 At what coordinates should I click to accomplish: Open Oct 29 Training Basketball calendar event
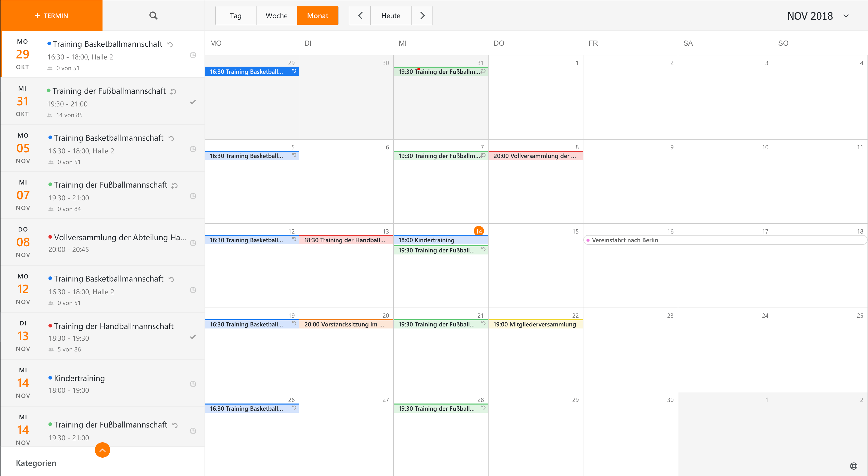[x=252, y=71]
